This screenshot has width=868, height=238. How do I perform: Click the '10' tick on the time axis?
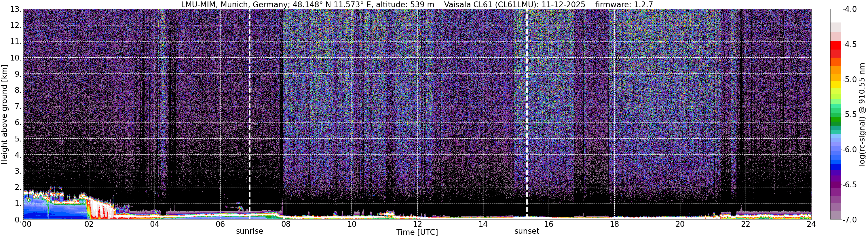(352, 224)
